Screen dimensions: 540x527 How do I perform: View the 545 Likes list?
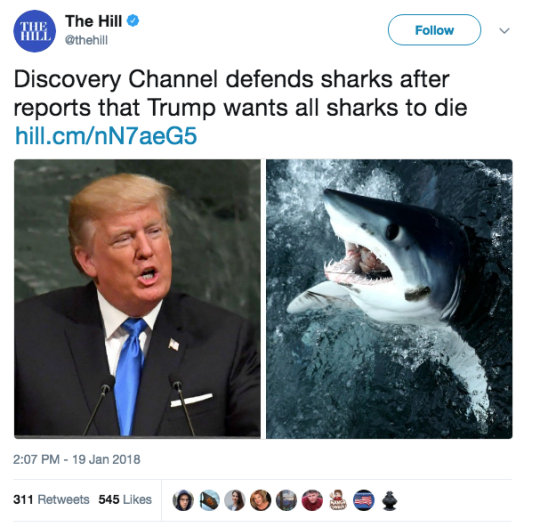pos(125,499)
